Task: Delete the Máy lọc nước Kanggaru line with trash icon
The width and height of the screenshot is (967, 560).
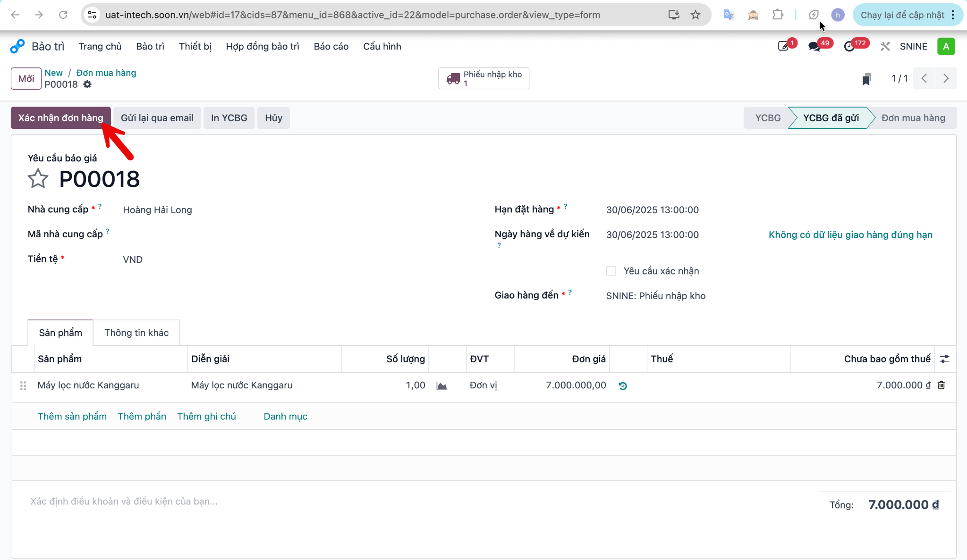Action: coord(941,385)
